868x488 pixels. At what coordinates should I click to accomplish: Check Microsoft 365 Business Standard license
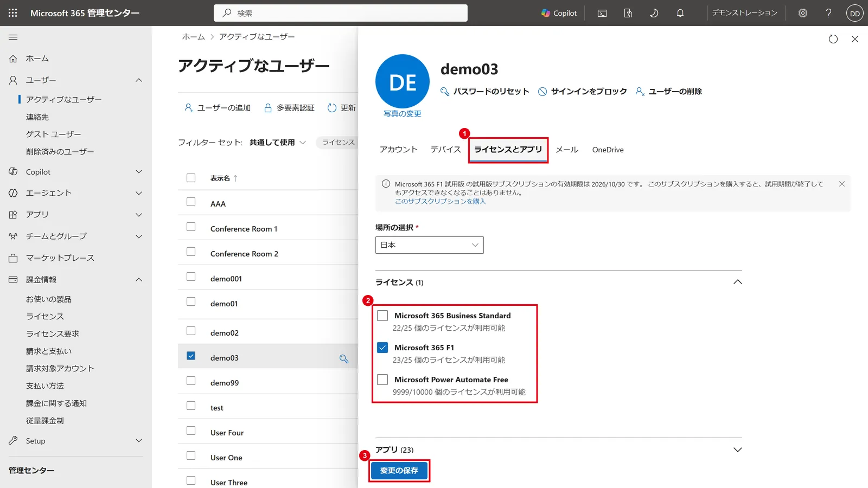(382, 316)
